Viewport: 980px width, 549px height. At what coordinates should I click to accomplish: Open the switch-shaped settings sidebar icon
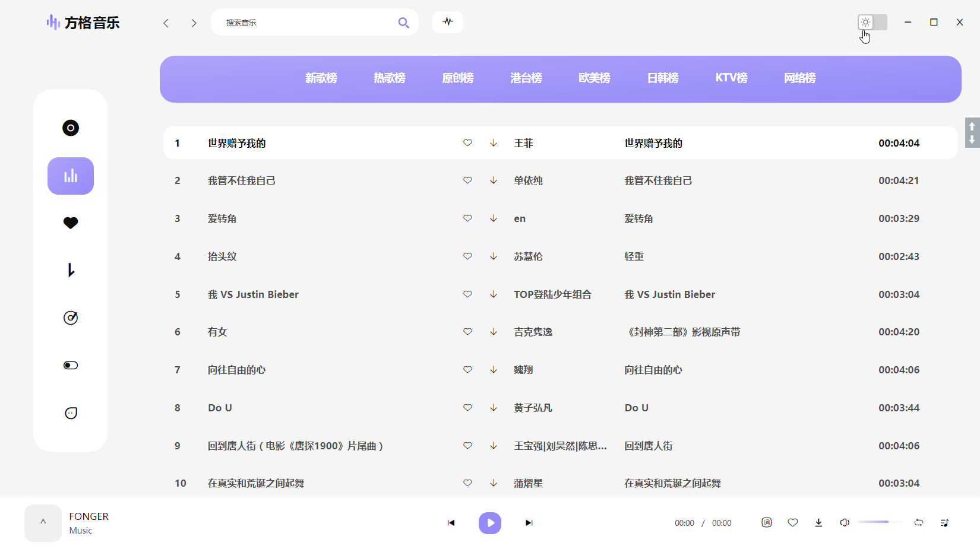[71, 366]
